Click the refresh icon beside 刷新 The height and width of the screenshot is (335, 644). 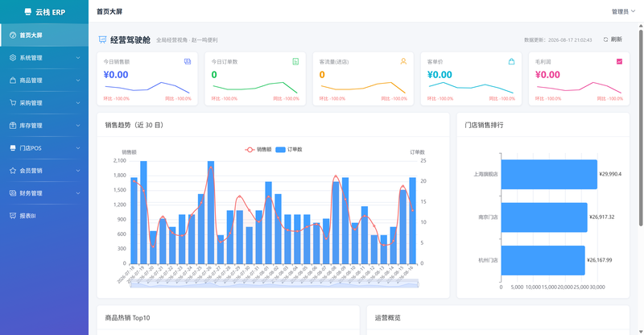tap(605, 39)
